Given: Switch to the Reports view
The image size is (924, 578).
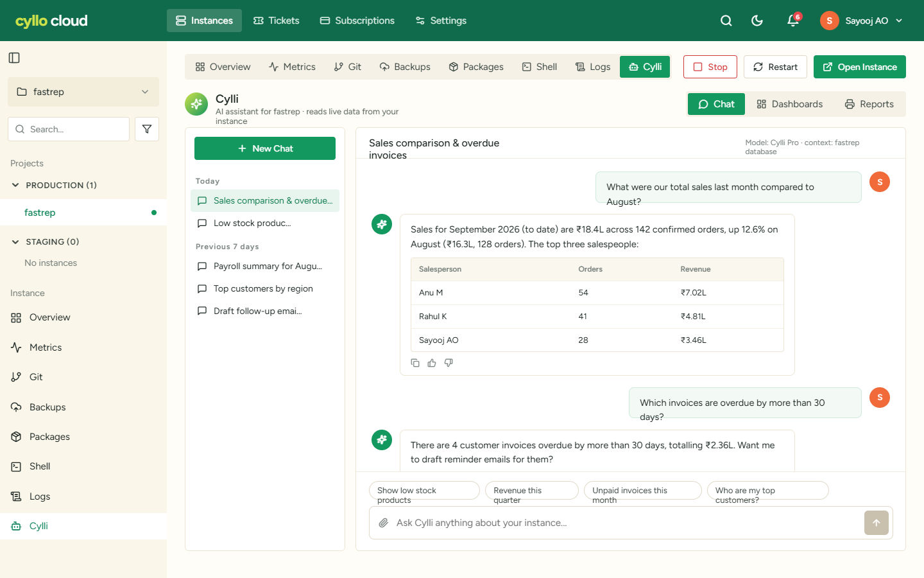Looking at the screenshot, I should click(869, 104).
